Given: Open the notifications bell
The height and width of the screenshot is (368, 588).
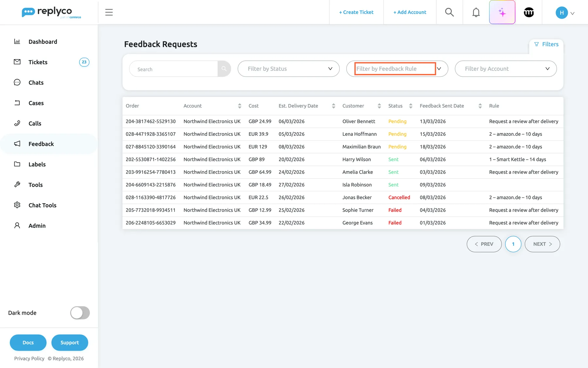Looking at the screenshot, I should tap(476, 12).
